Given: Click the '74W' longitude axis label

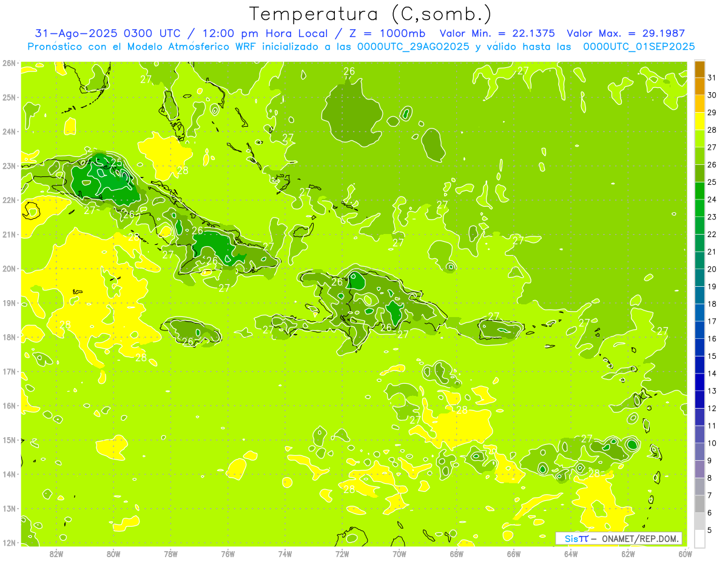Looking at the screenshot, I should click(285, 554).
